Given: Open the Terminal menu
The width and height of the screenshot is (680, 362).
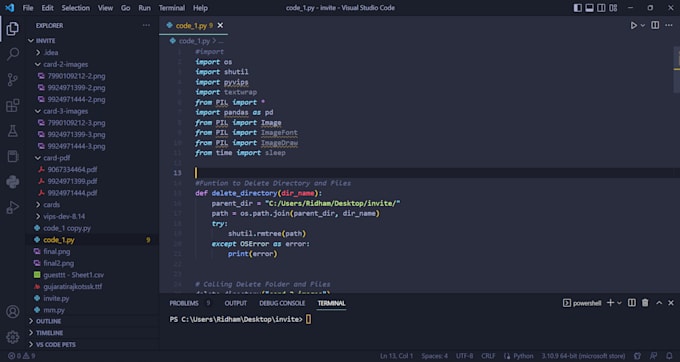Looking at the screenshot, I should pyautogui.click(x=172, y=8).
